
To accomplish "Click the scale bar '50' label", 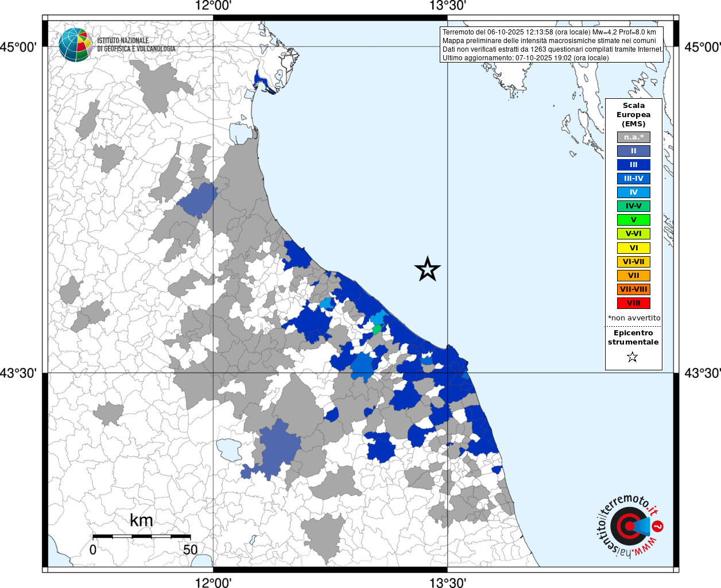I will 190,550.
